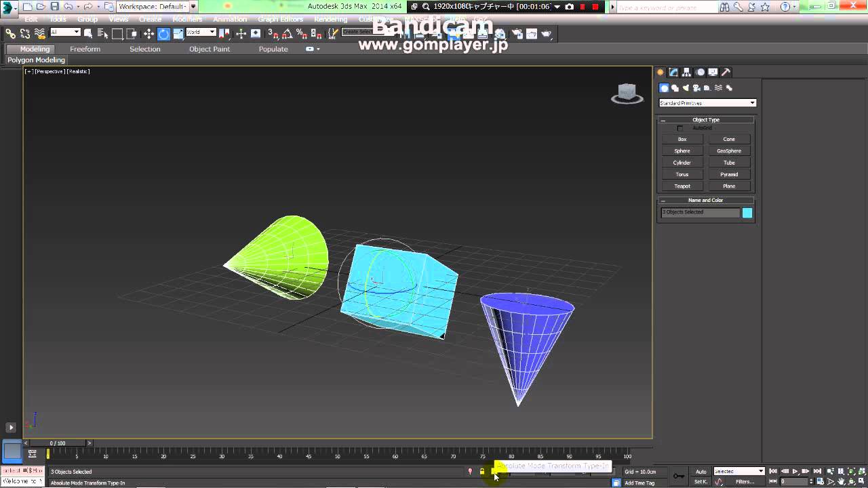Create a Sphere primitive
Screen dimensions: 868x488
[682, 151]
